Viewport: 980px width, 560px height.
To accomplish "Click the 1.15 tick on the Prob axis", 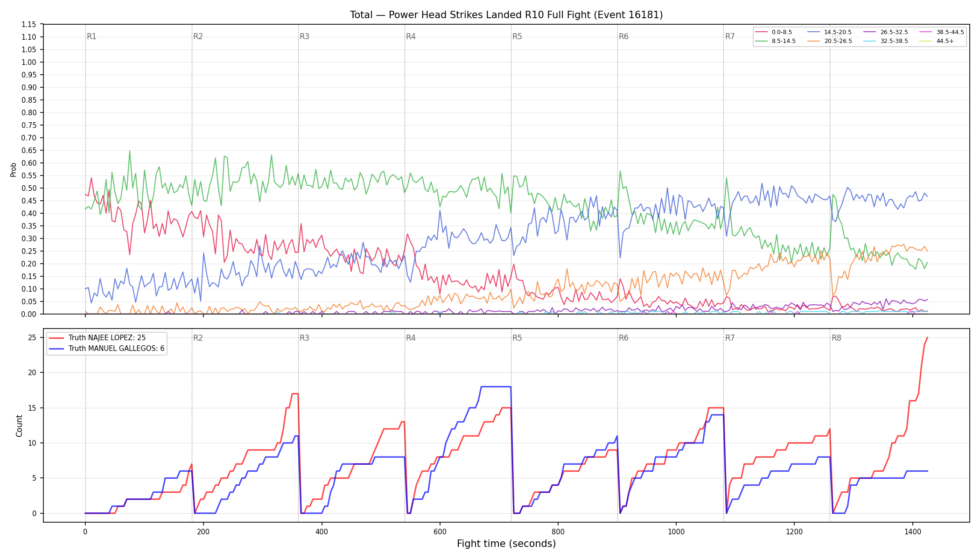I will point(29,24).
